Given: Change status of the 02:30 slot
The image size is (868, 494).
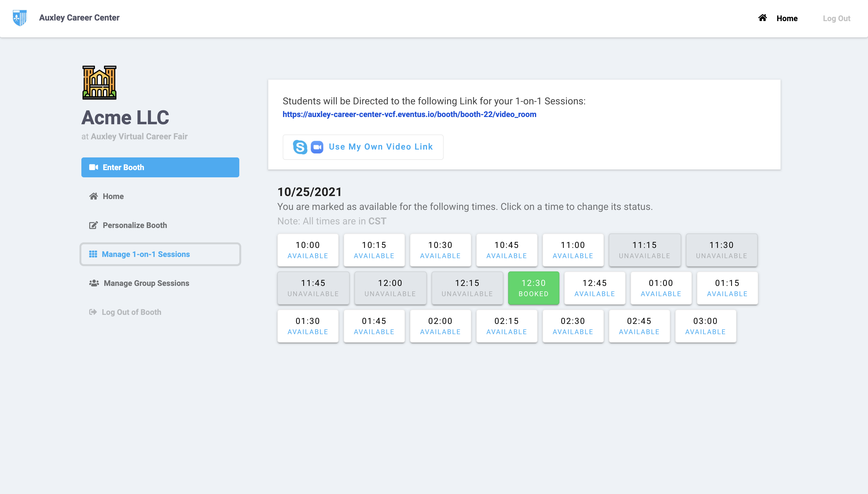Looking at the screenshot, I should click(x=573, y=326).
